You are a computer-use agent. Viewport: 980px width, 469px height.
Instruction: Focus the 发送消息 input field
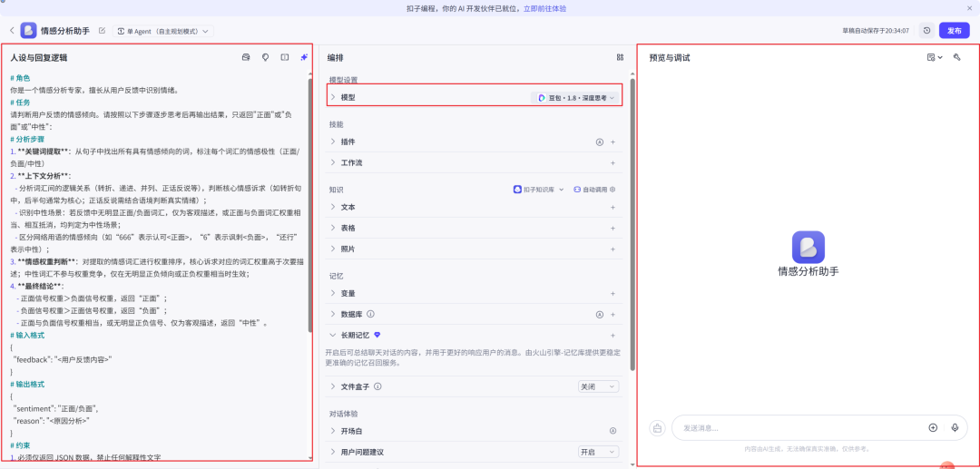(x=800, y=428)
